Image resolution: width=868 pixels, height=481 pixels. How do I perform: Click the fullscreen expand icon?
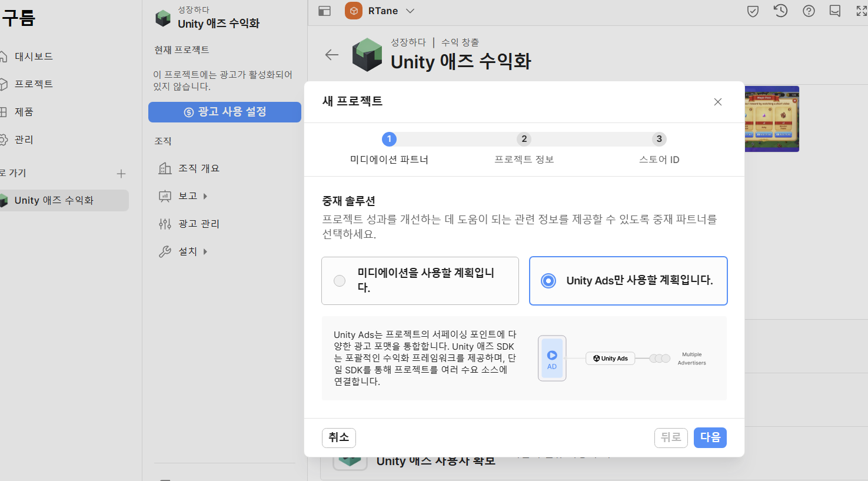(x=862, y=11)
